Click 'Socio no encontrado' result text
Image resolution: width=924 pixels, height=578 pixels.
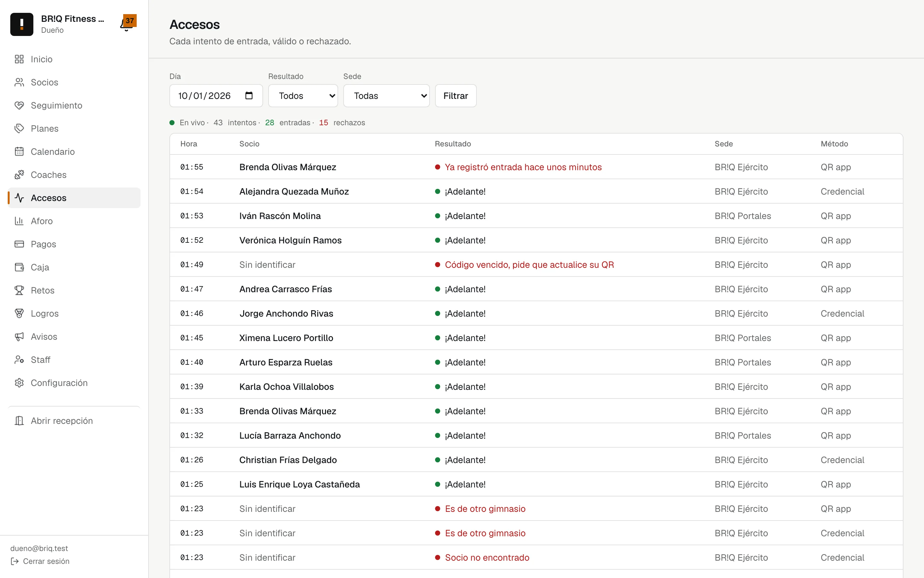point(487,558)
